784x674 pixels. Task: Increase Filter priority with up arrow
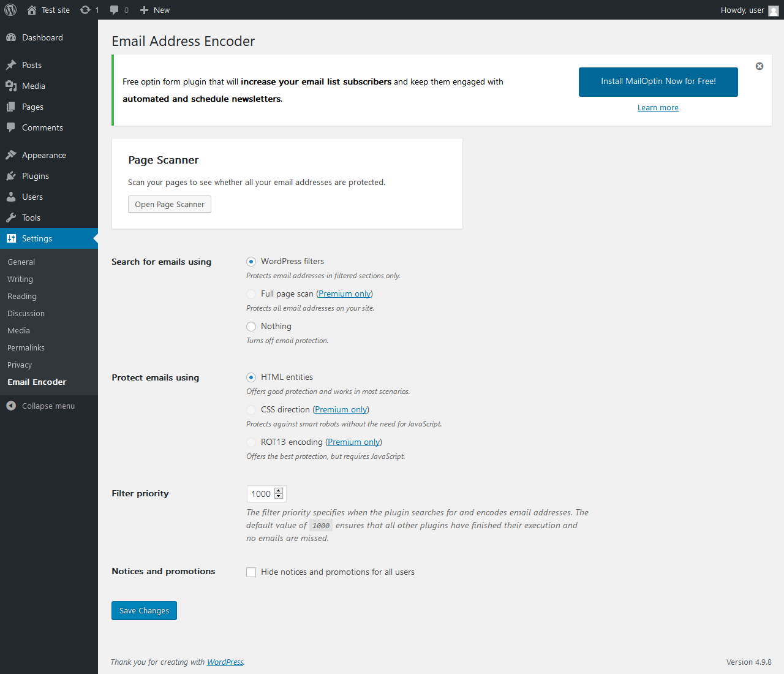(279, 491)
